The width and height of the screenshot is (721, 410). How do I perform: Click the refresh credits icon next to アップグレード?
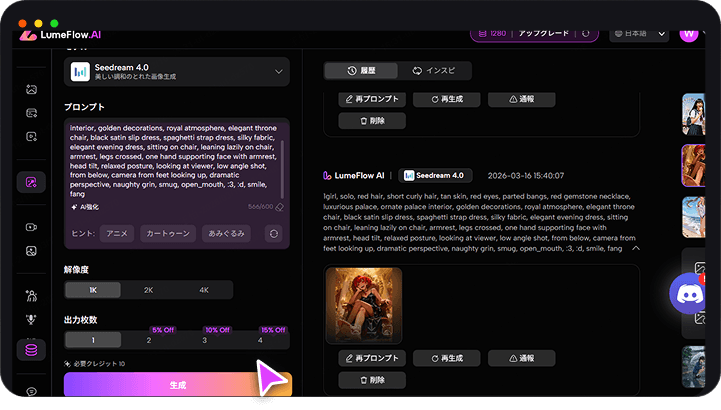585,33
